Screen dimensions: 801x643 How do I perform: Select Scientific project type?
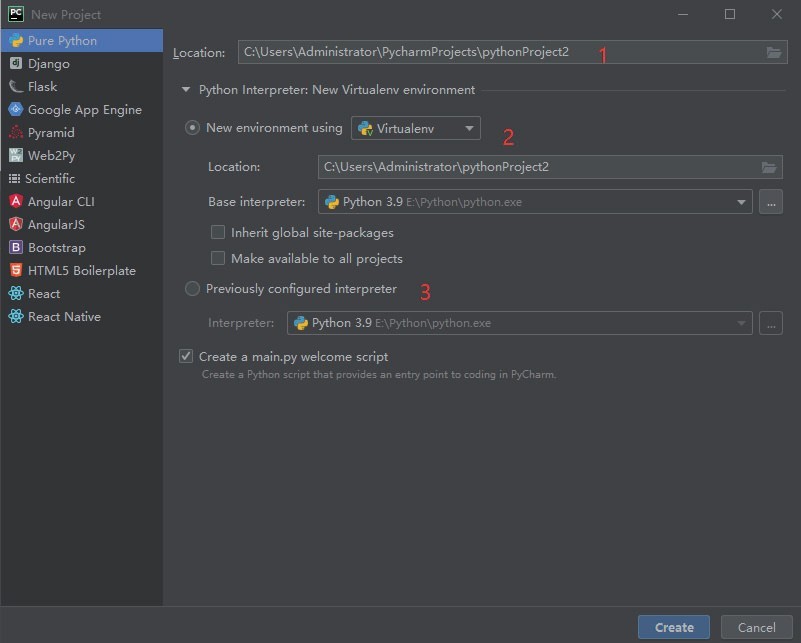(82, 178)
